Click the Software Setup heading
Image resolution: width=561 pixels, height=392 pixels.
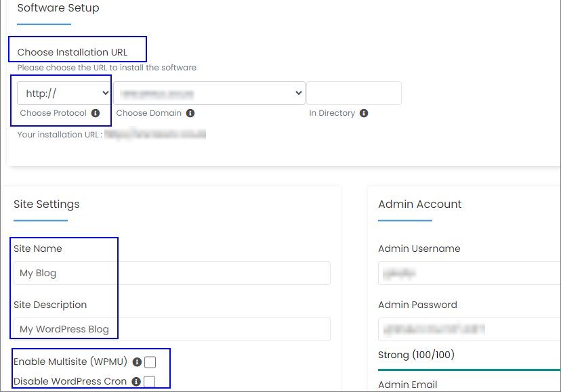point(58,8)
